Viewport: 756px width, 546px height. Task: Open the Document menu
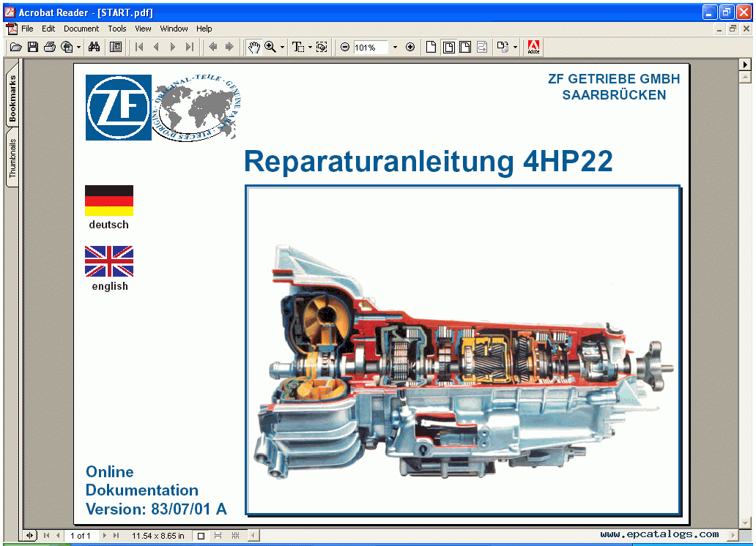(81, 29)
